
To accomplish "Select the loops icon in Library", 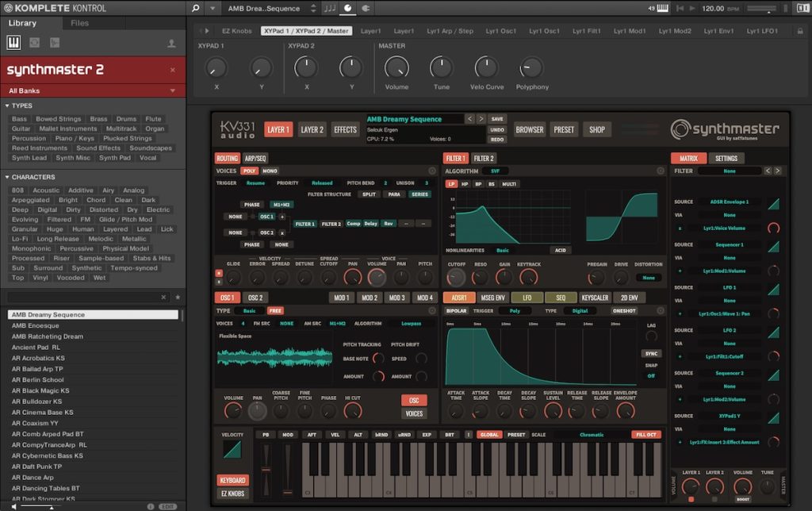I will pyautogui.click(x=34, y=43).
